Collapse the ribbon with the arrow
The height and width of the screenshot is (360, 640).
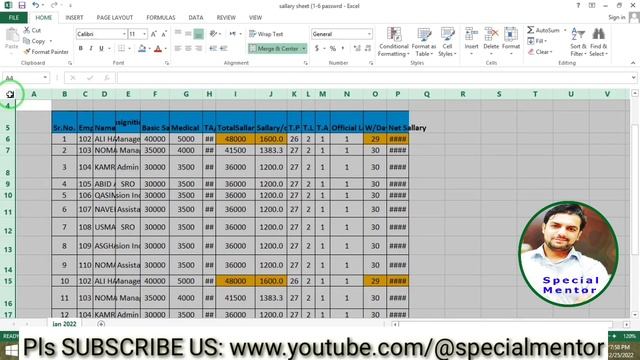pos(633,63)
